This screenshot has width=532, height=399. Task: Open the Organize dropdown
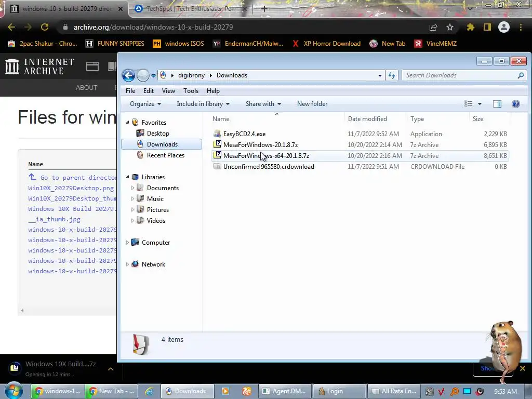coord(145,104)
